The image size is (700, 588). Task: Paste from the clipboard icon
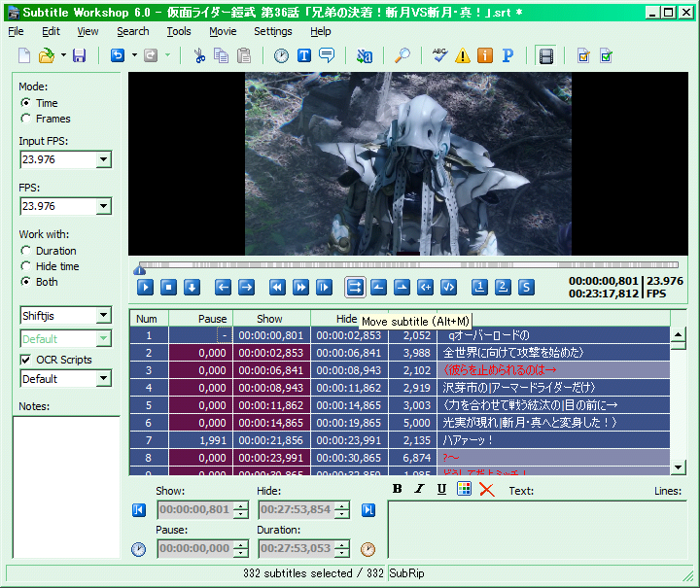(x=244, y=55)
